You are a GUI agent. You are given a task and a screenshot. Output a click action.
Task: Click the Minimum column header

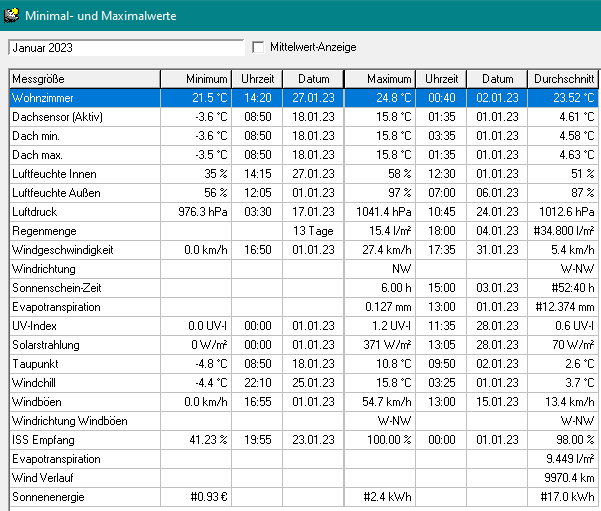(196, 79)
